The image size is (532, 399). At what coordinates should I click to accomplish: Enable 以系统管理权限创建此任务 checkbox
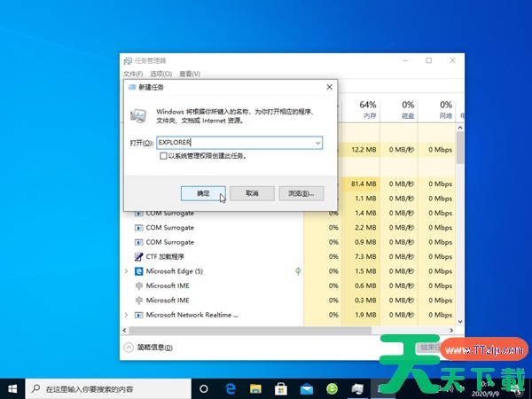pyautogui.click(x=163, y=155)
